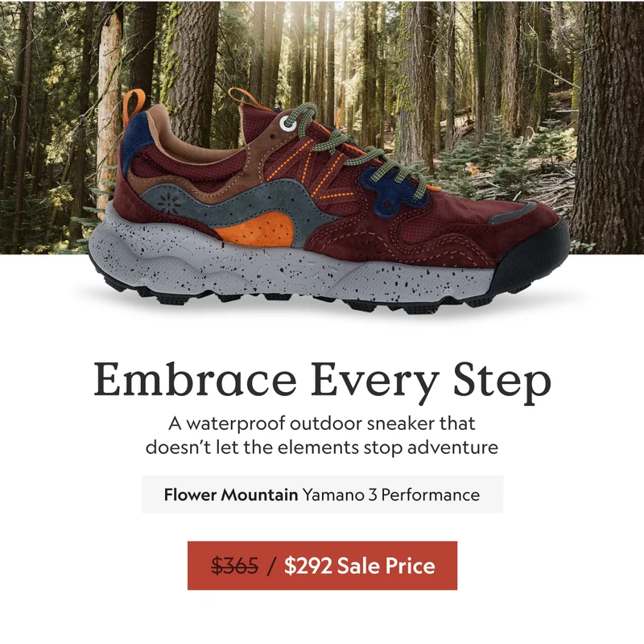Click the orange tongue pull loop
The width and height of the screenshot is (644, 644).
[x=246, y=97]
